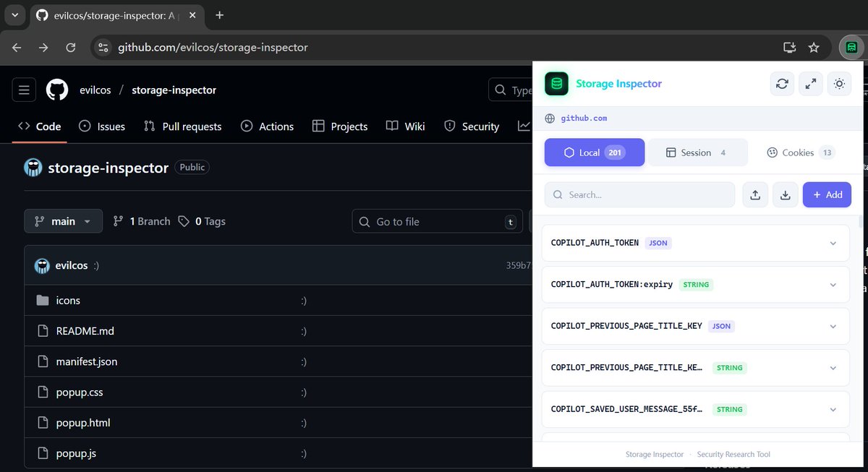Expand the COPILOT_PREVIOUS_PAGE_TITLE_KEY JSON entry

tap(833, 326)
